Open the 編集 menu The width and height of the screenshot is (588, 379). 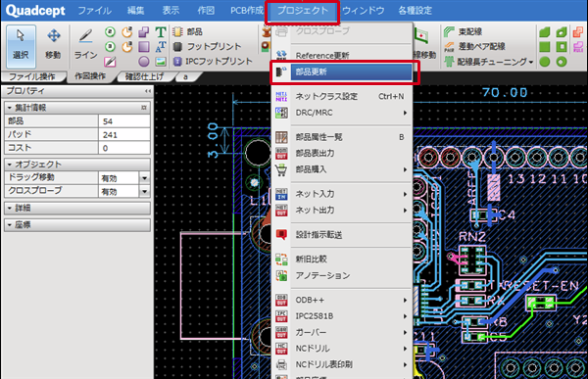136,11
